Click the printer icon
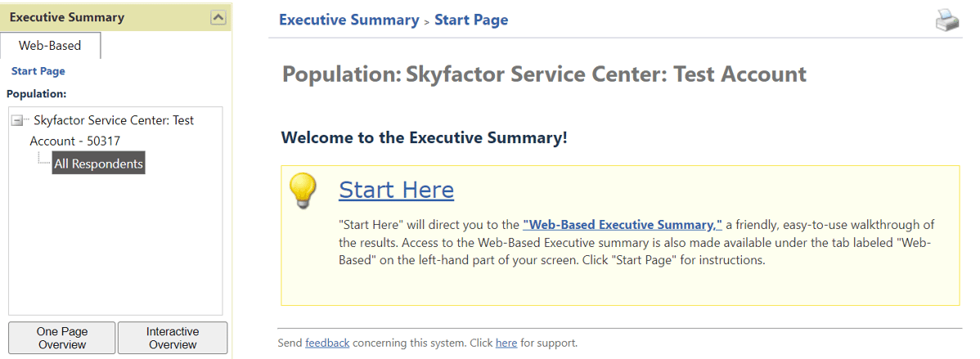The image size is (980, 359). (947, 20)
